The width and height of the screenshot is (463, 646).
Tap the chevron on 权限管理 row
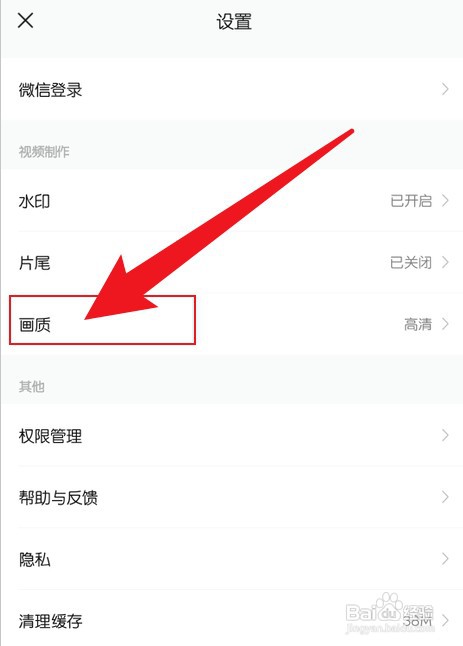[445, 435]
